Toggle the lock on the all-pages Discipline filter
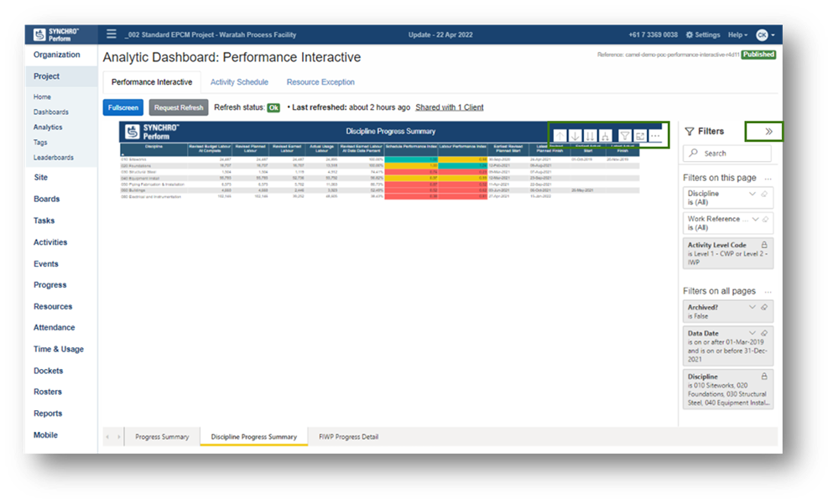Screen dimensions: 833x504 point(764,376)
